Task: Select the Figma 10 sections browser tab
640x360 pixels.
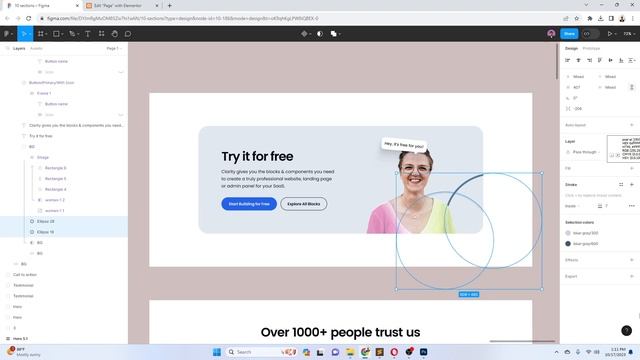Action: 42,6
